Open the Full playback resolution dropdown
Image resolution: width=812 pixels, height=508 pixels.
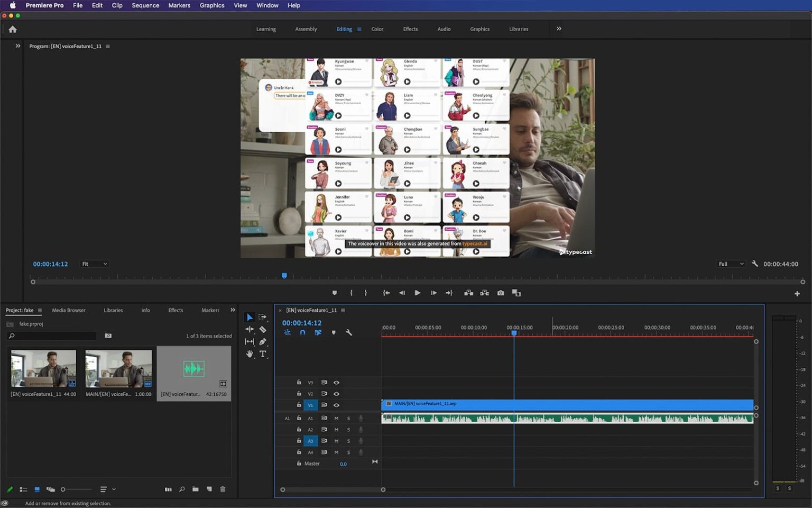coord(730,264)
